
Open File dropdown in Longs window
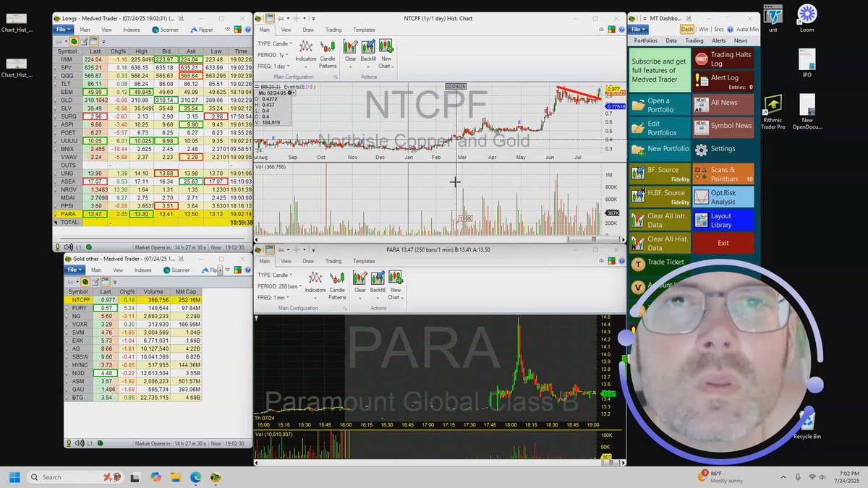pos(64,30)
